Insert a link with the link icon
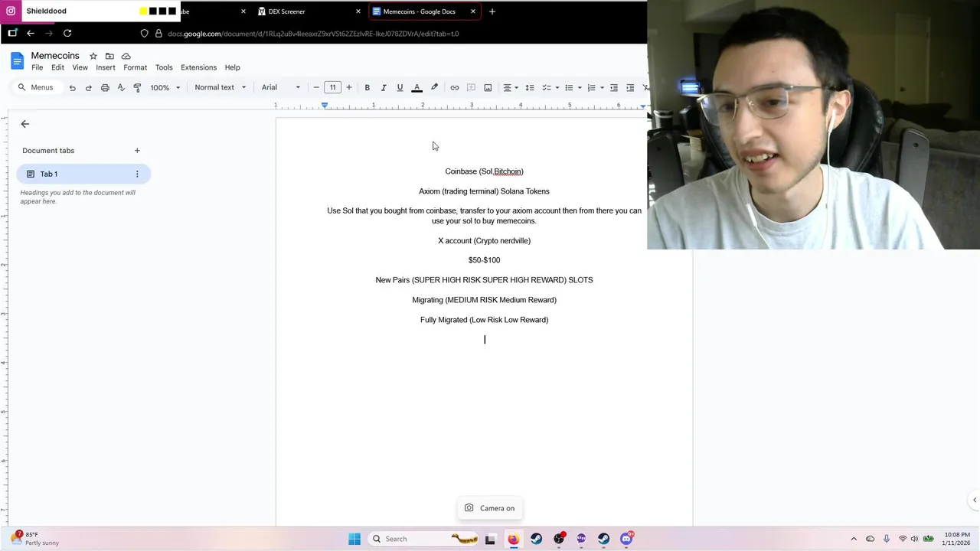 [x=454, y=87]
